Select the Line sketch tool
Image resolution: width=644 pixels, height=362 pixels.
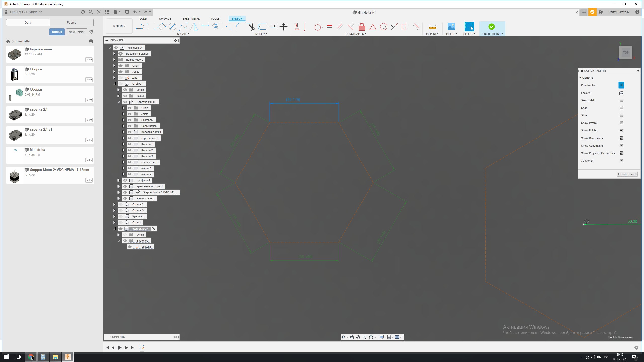[140, 27]
